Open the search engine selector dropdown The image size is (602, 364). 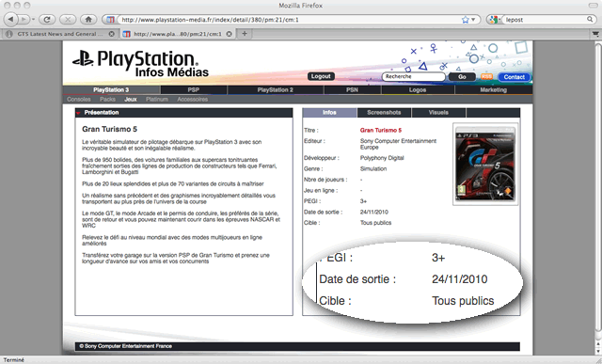point(495,20)
